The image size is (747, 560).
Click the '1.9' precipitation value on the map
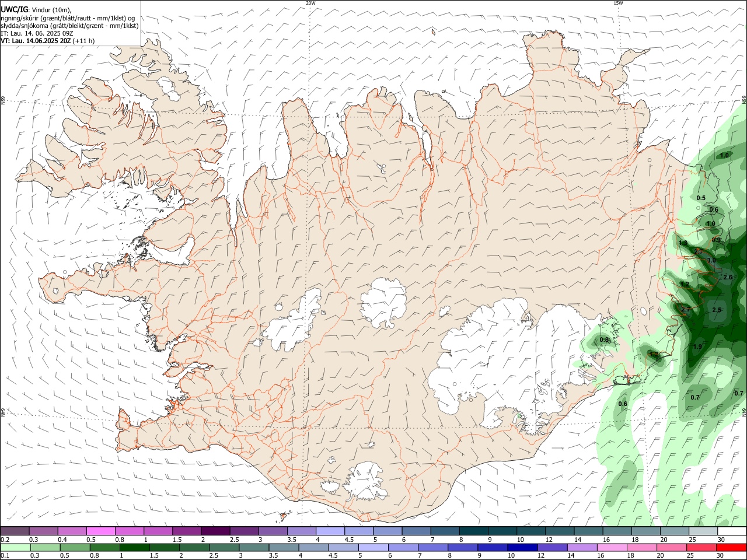click(697, 347)
